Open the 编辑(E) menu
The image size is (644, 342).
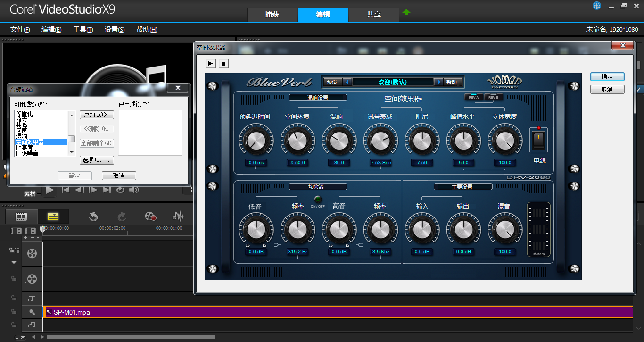(51, 29)
